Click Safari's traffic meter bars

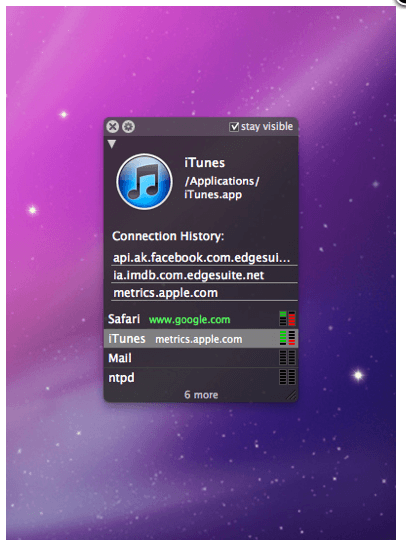pyautogui.click(x=287, y=318)
